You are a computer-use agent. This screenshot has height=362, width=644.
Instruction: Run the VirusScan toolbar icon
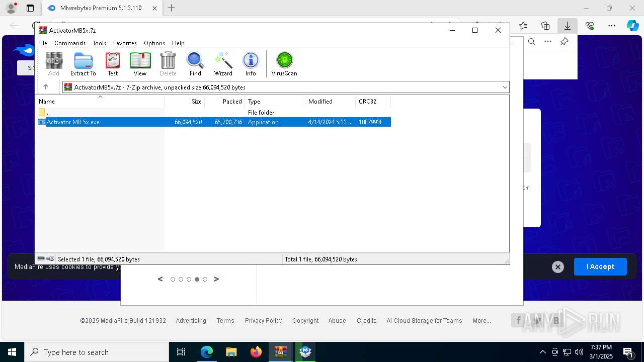click(284, 64)
